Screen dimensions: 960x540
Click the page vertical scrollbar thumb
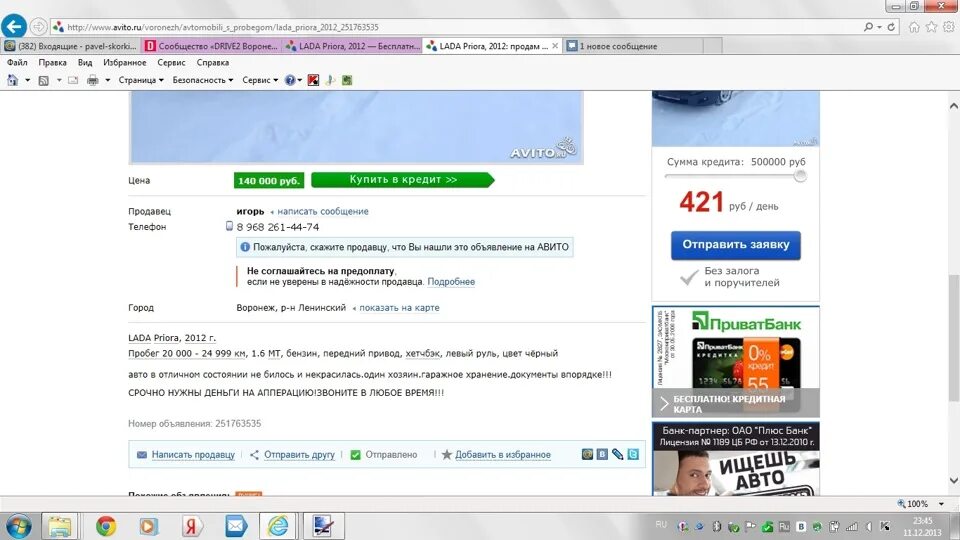[953, 339]
